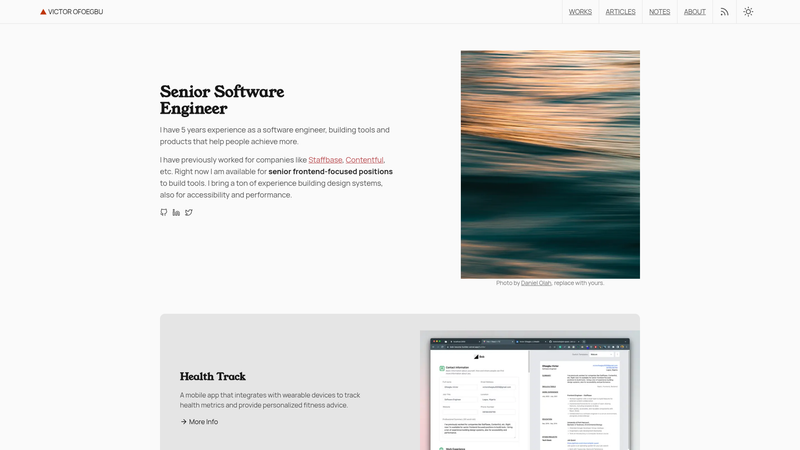
Task: Click the Health Track project heading
Action: point(213,377)
